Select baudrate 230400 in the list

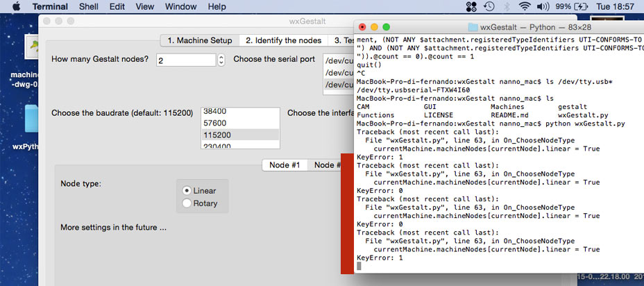[x=240, y=145]
